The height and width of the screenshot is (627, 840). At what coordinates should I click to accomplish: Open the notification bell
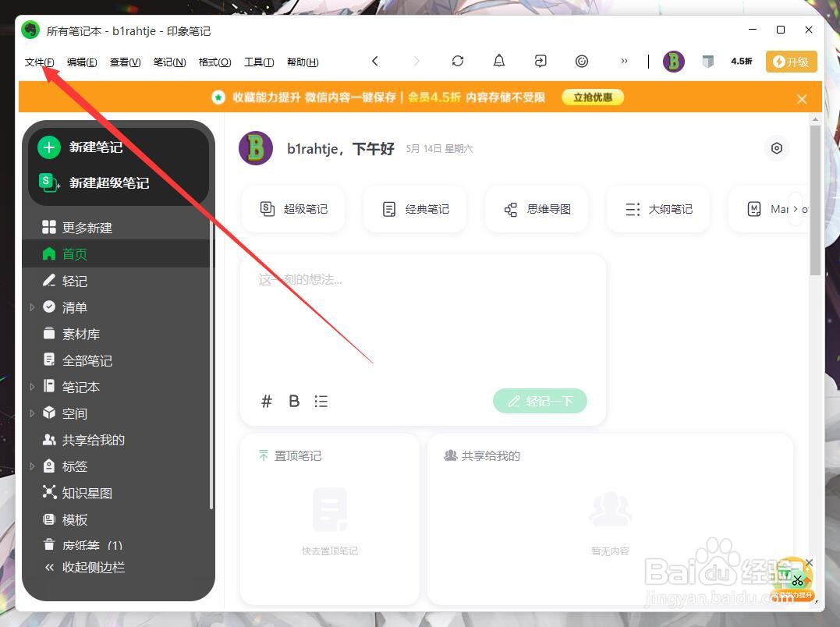(498, 61)
